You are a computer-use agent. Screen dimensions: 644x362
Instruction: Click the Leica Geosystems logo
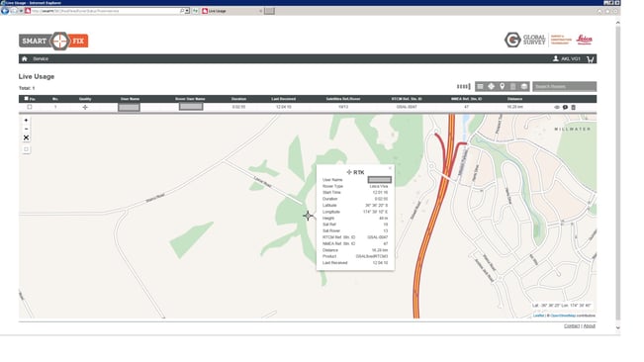tap(584, 40)
